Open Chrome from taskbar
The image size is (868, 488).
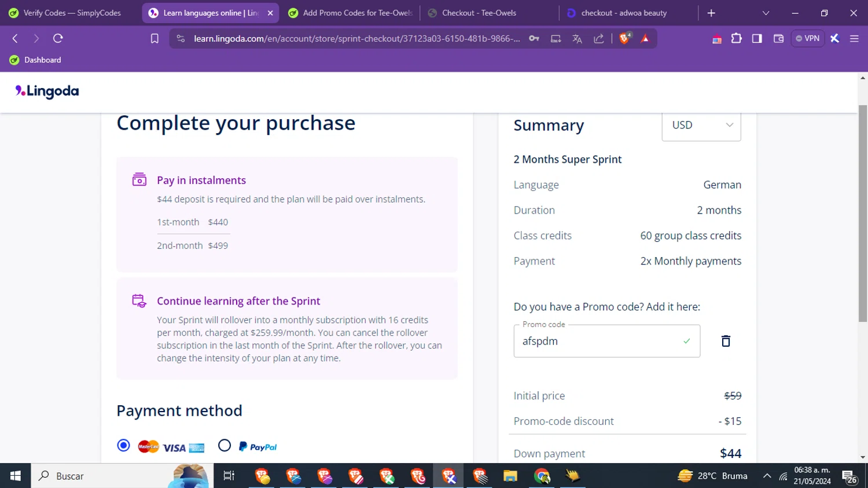tap(542, 476)
